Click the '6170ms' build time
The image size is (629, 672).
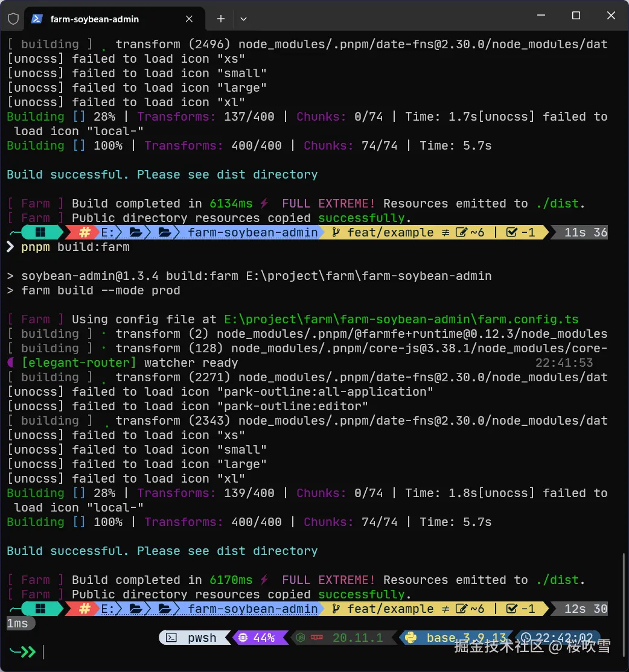tap(231, 580)
